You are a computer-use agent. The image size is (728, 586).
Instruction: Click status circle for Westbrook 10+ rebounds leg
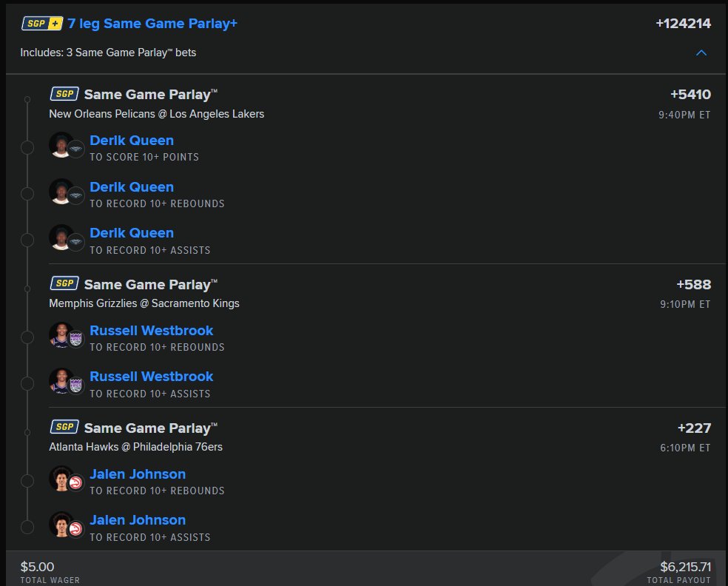coord(27,337)
